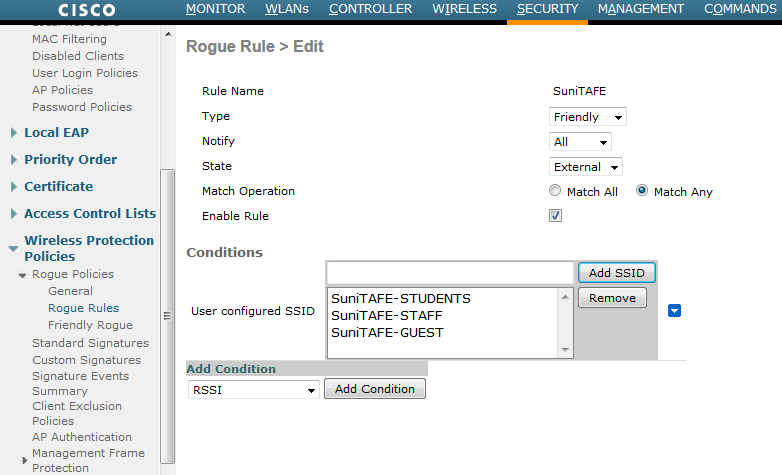Collapse the Wireless Protection Policies section
Image resolution: width=782 pixels, height=475 pixels.
(x=13, y=248)
